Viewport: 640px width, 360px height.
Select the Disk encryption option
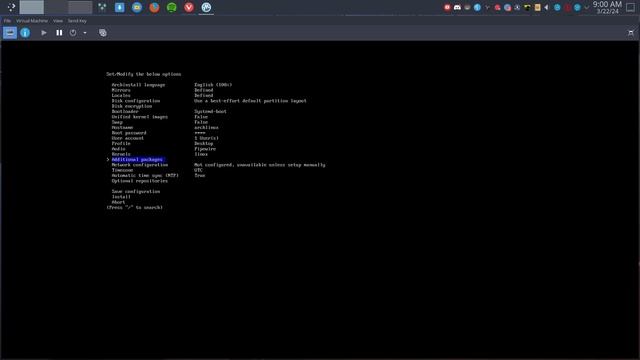[x=132, y=106]
